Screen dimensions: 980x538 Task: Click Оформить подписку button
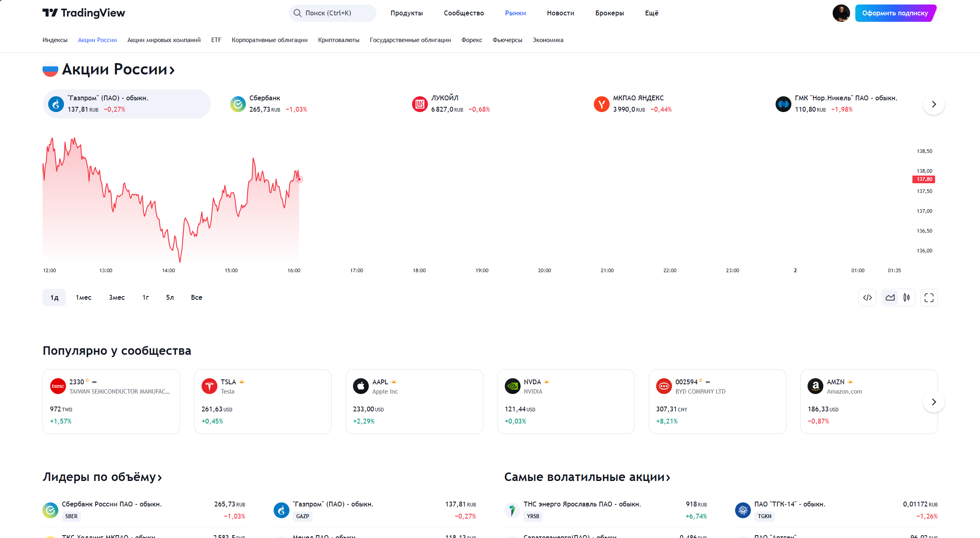[895, 13]
